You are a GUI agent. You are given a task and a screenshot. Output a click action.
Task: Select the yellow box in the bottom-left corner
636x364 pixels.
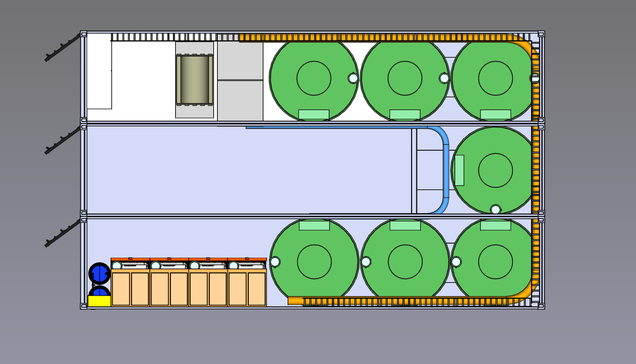(99, 301)
